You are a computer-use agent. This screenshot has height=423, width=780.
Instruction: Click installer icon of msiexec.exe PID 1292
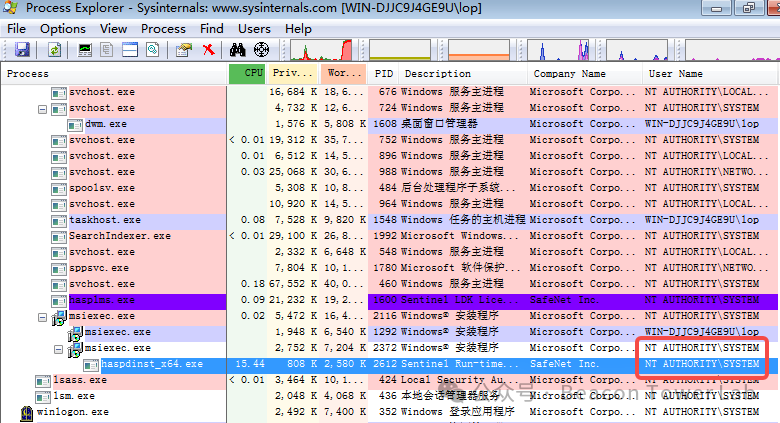[x=75, y=333]
